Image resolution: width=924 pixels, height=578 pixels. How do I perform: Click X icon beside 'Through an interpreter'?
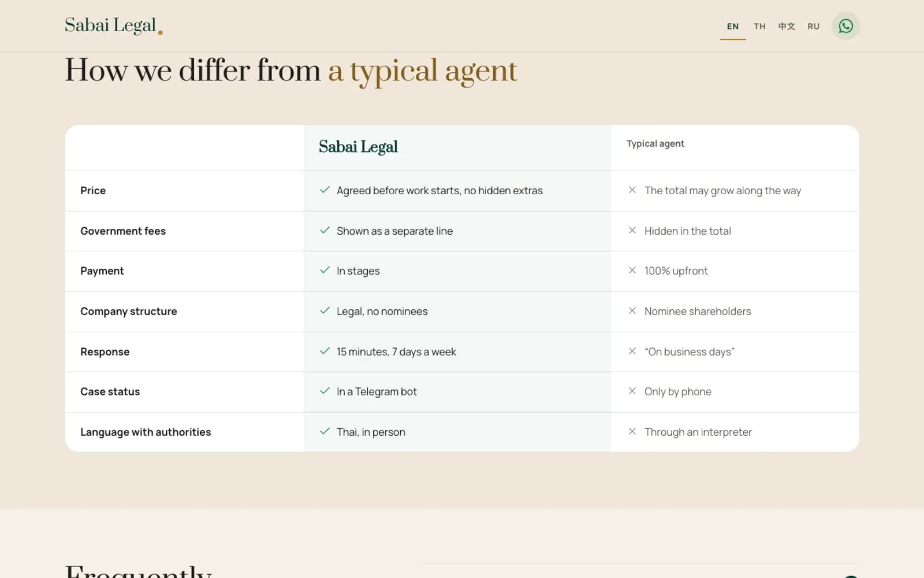[632, 432]
